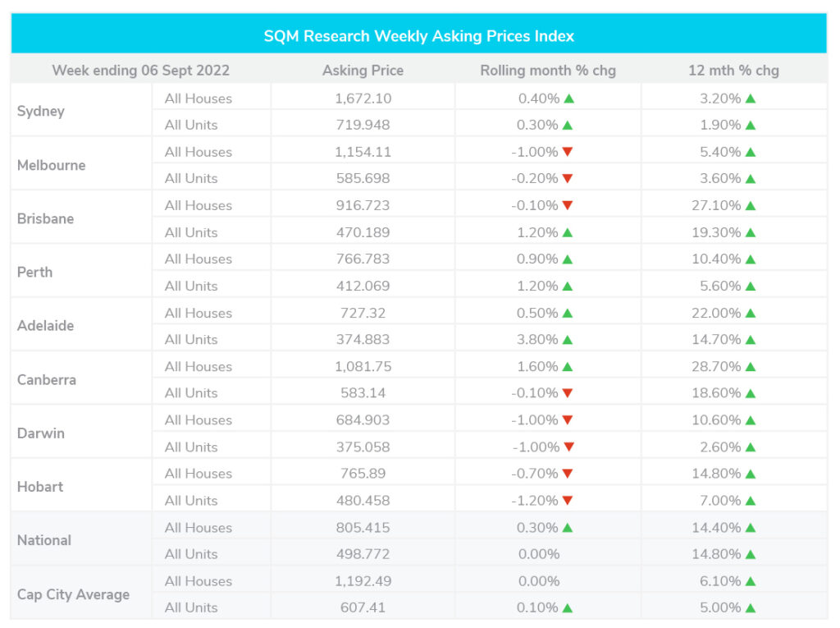Select the asking price 766.783

tap(363, 259)
